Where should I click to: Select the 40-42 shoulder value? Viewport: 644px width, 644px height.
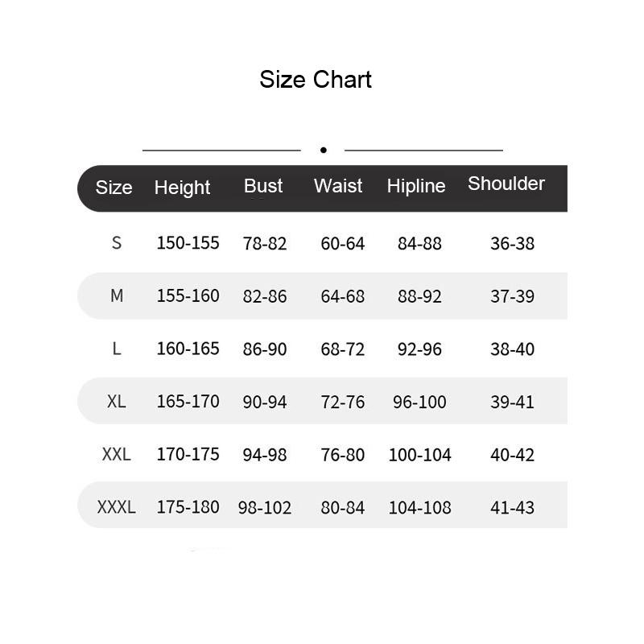tap(512, 455)
